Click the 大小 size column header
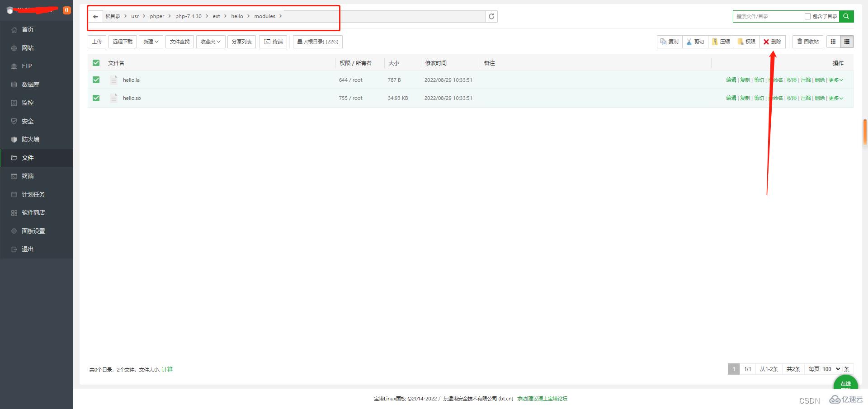Viewport: 868px width, 409px height. 394,63
